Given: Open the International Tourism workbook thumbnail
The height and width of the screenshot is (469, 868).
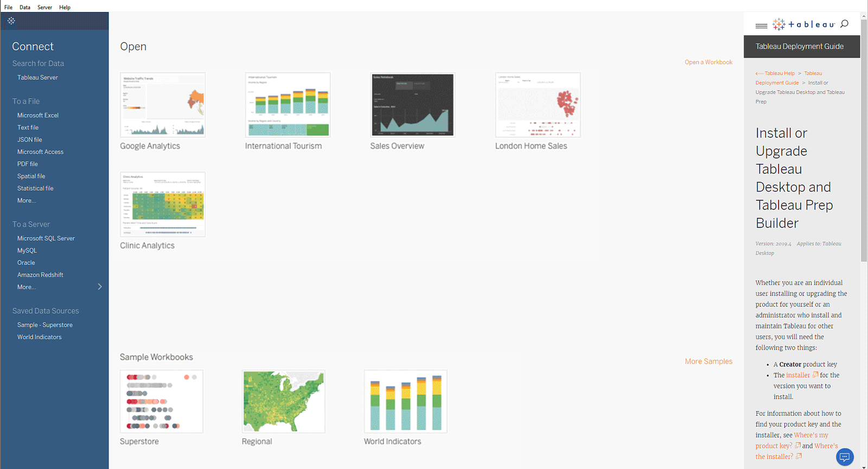Looking at the screenshot, I should coord(288,105).
